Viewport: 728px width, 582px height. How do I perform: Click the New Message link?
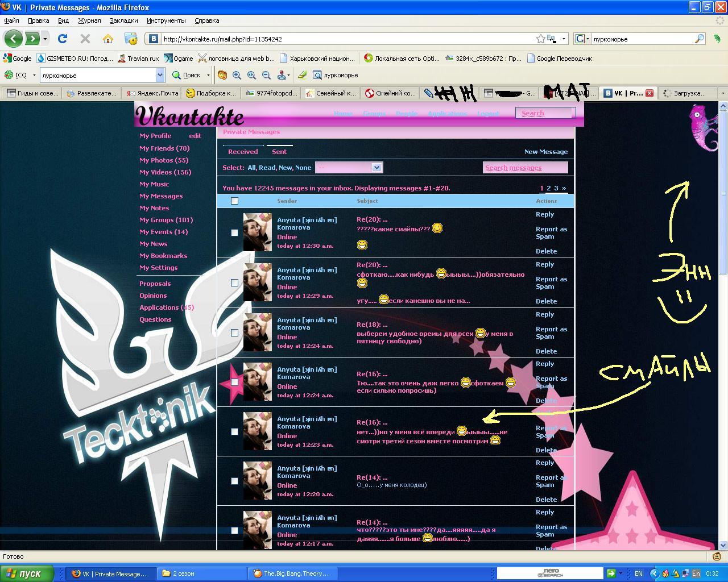click(546, 152)
